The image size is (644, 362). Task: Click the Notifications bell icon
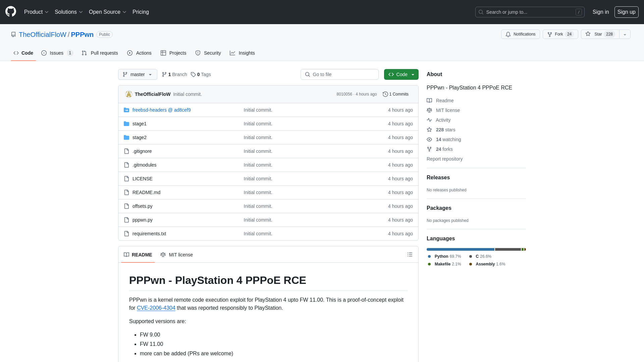(508, 34)
